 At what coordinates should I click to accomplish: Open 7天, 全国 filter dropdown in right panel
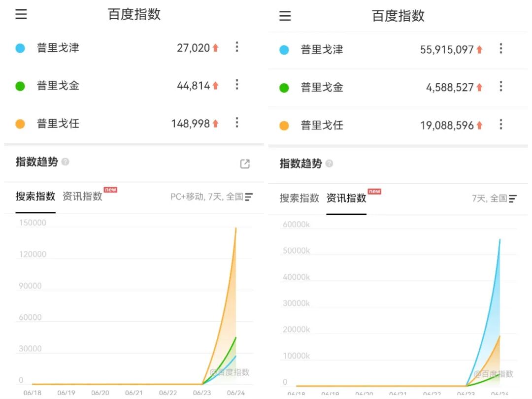[495, 199]
